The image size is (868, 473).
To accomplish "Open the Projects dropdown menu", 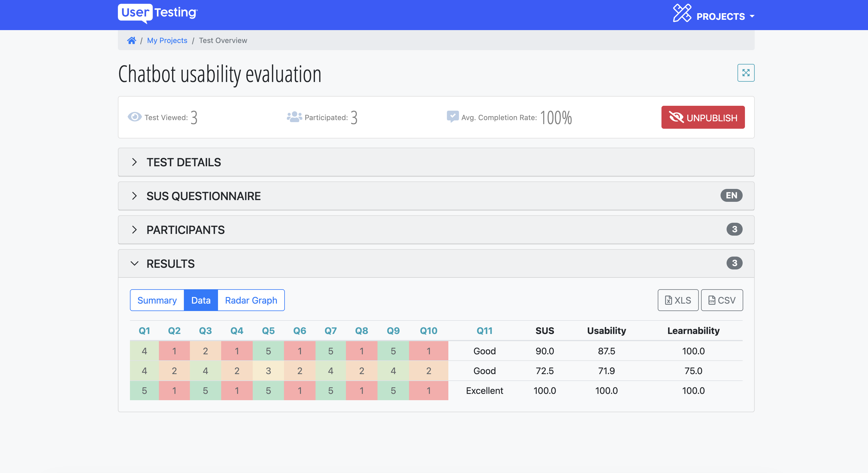I will [725, 16].
